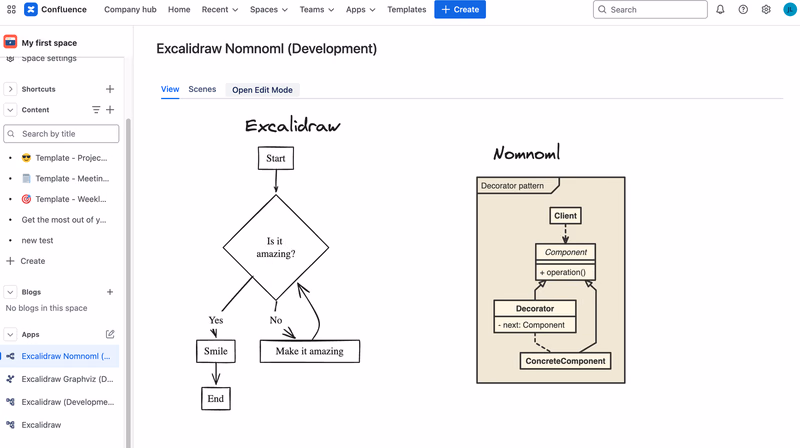The height and width of the screenshot is (448, 800).
Task: Open Excalidraw app in sidebar
Action: click(41, 425)
